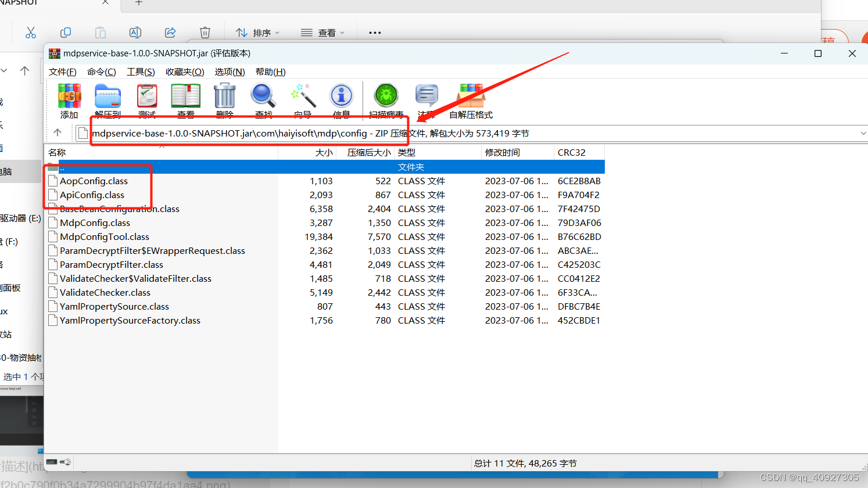Open the Favorites (收藏夹) menu
Screen dimensions: 868x488
point(185,72)
